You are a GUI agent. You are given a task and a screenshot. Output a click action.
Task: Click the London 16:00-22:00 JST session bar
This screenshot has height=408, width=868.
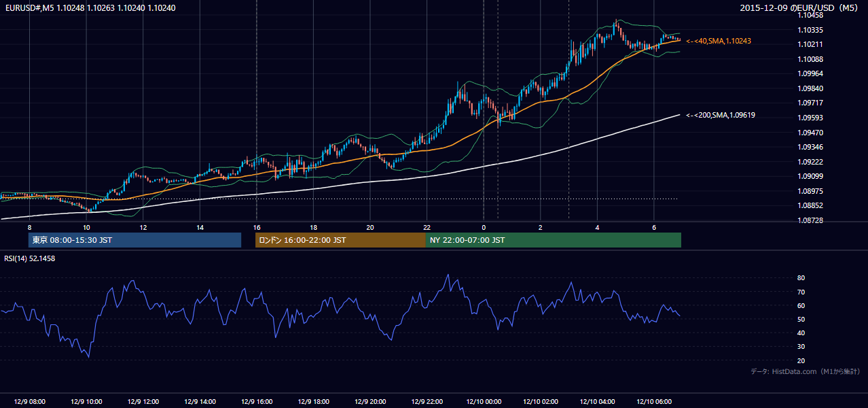tap(340, 240)
